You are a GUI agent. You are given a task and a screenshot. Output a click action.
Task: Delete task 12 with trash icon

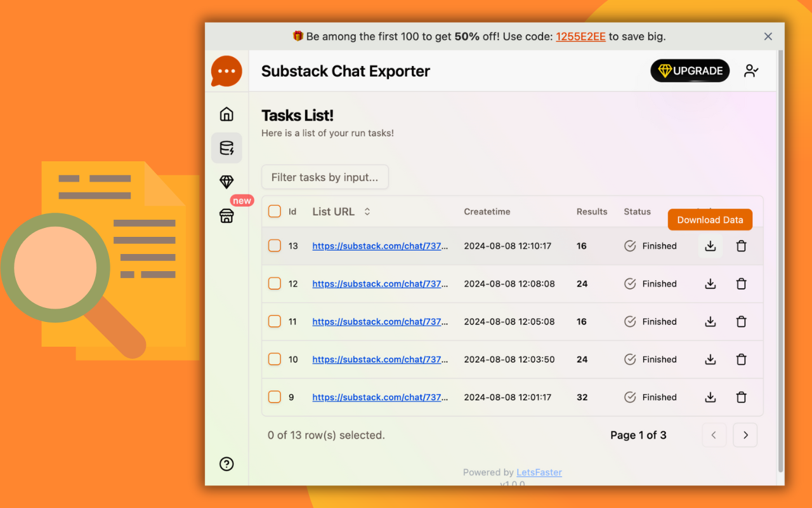point(741,284)
